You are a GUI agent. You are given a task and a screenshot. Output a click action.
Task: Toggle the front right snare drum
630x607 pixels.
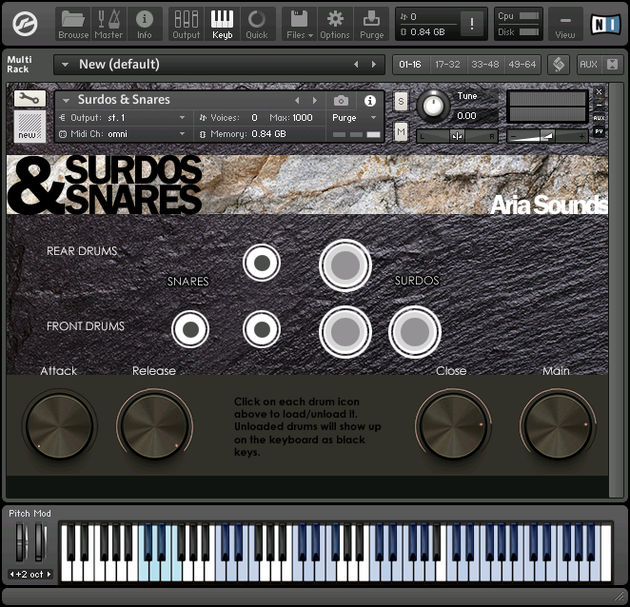(x=262, y=329)
